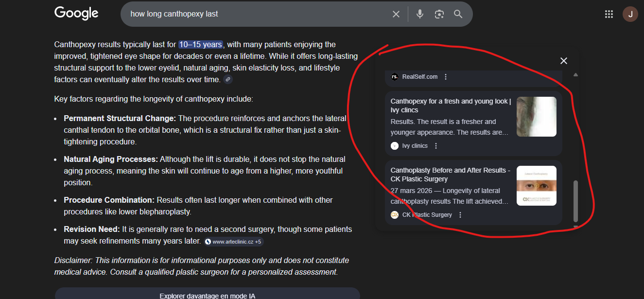Click the Ivy clinics result thumbnail
The height and width of the screenshot is (299, 644).
pos(537,117)
